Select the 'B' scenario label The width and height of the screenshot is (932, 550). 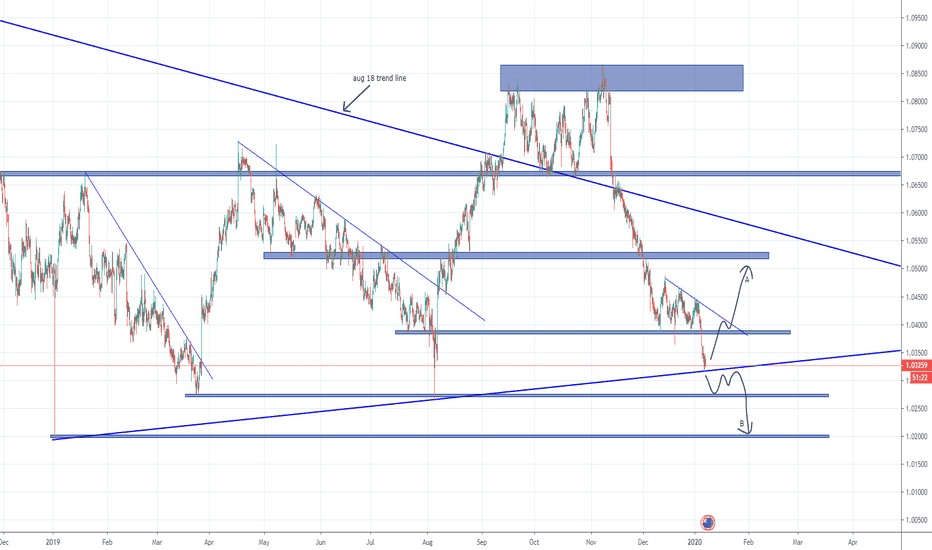click(741, 423)
